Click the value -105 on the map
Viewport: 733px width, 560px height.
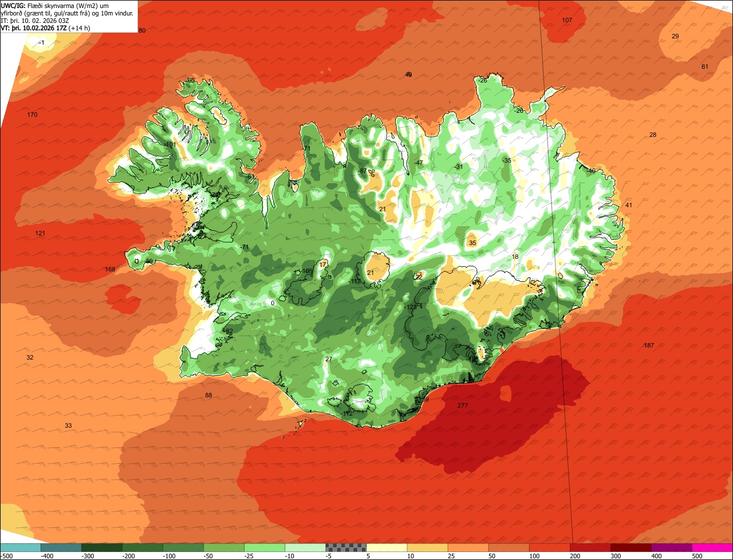tap(307, 271)
